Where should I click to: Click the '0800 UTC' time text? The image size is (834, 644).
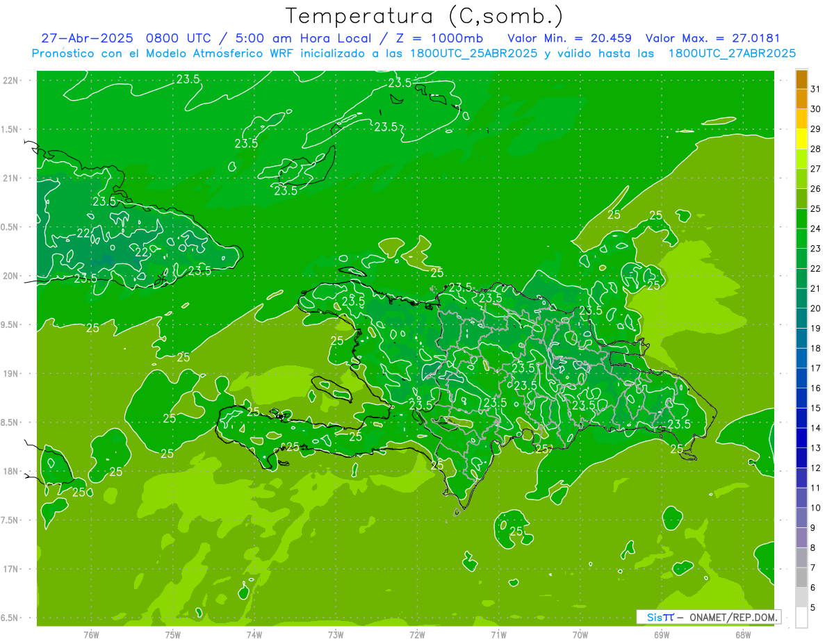179,38
